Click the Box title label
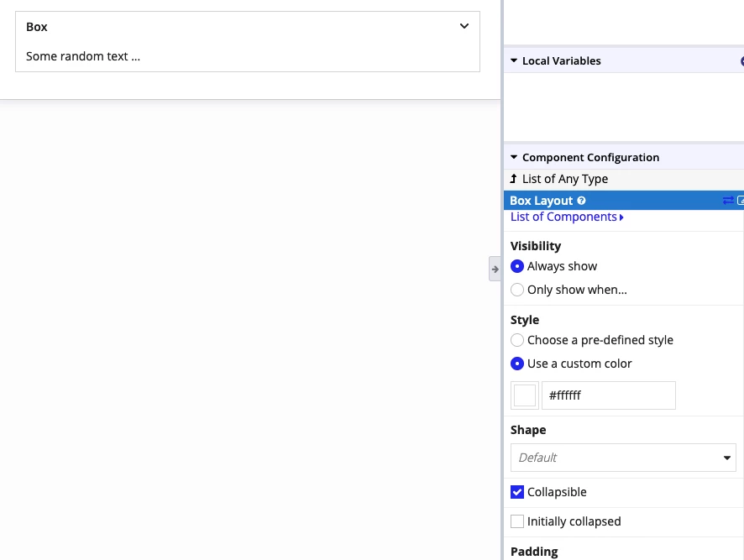744x560 pixels. point(37,27)
